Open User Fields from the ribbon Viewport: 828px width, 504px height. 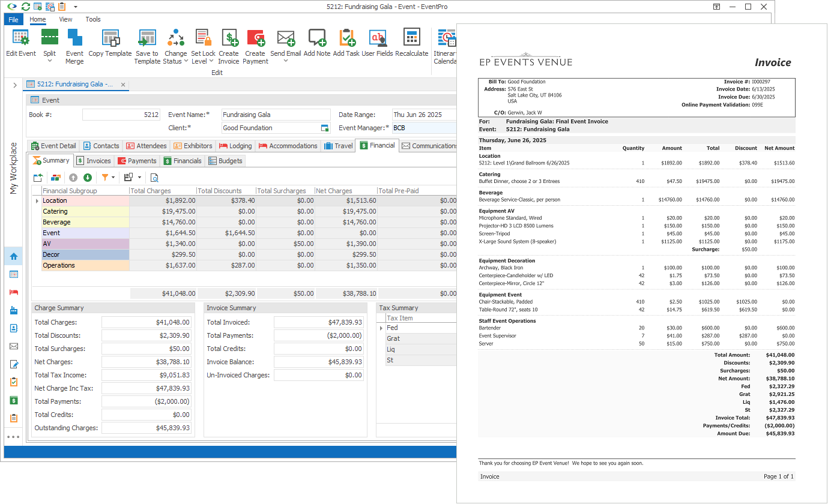pyautogui.click(x=378, y=44)
